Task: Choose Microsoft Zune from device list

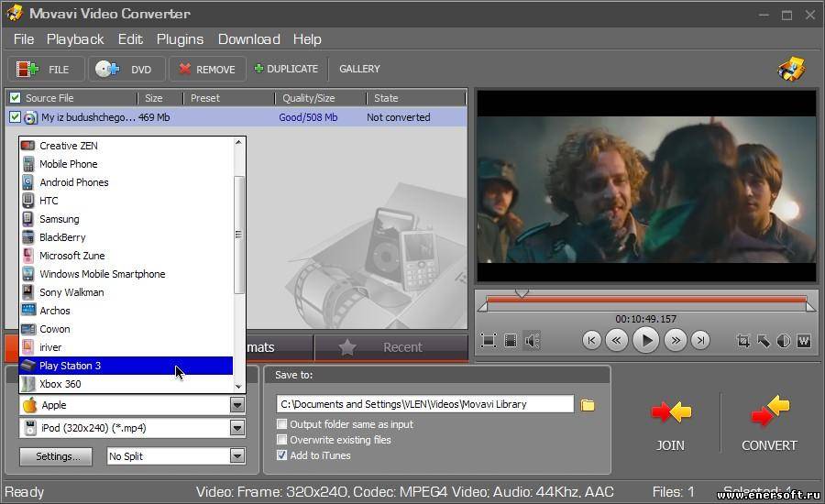Action: pyautogui.click(x=126, y=256)
